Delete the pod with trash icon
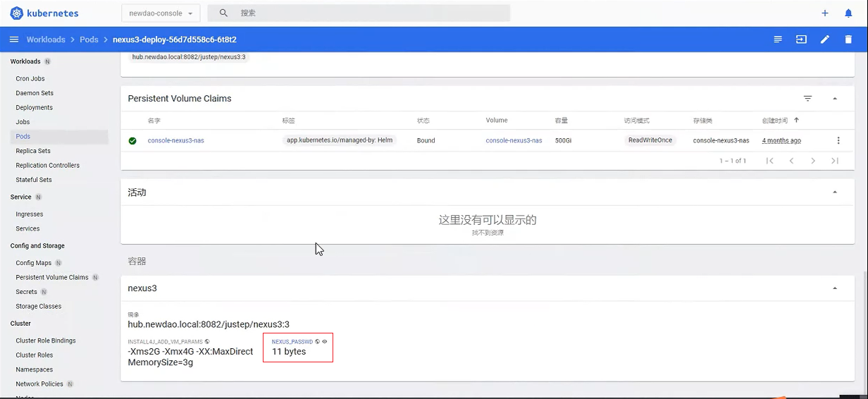 [848, 39]
